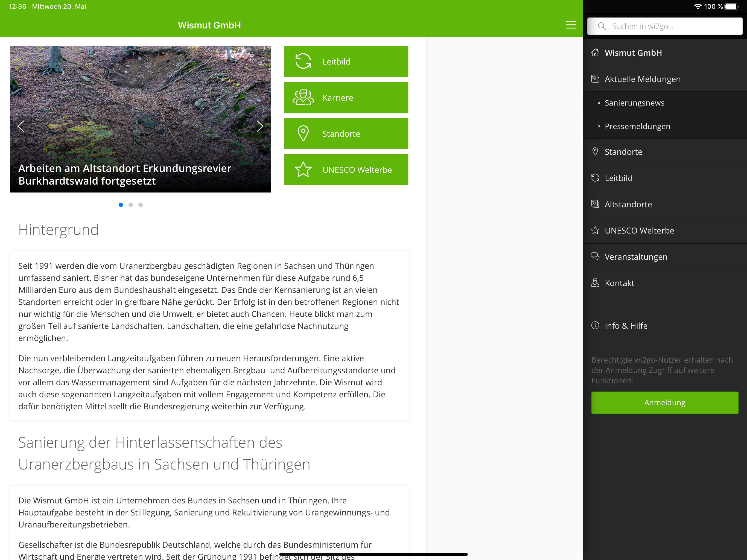Select the first carousel dot
The width and height of the screenshot is (747, 560).
pos(121,205)
